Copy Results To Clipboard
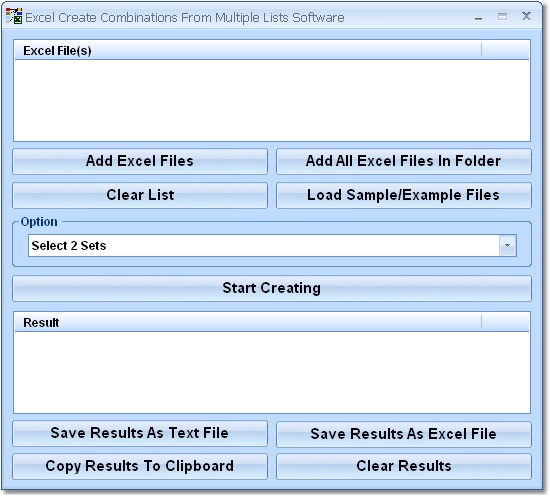 tap(140, 466)
